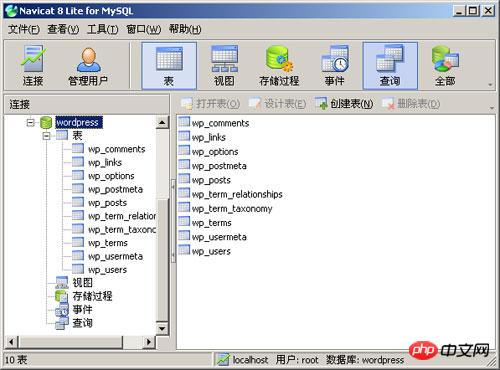Click wp_term_taxonomy table icon in right list

tap(184, 207)
